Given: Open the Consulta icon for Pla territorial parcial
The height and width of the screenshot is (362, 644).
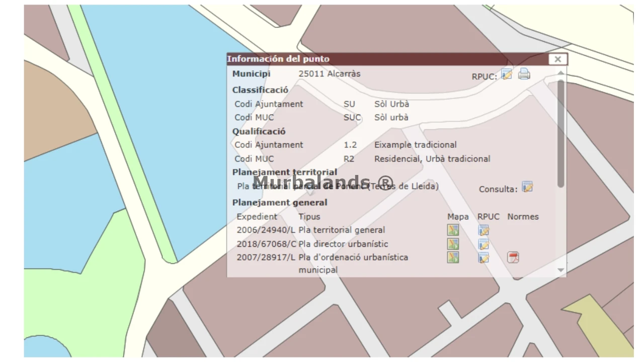Looking at the screenshot, I should point(527,187).
